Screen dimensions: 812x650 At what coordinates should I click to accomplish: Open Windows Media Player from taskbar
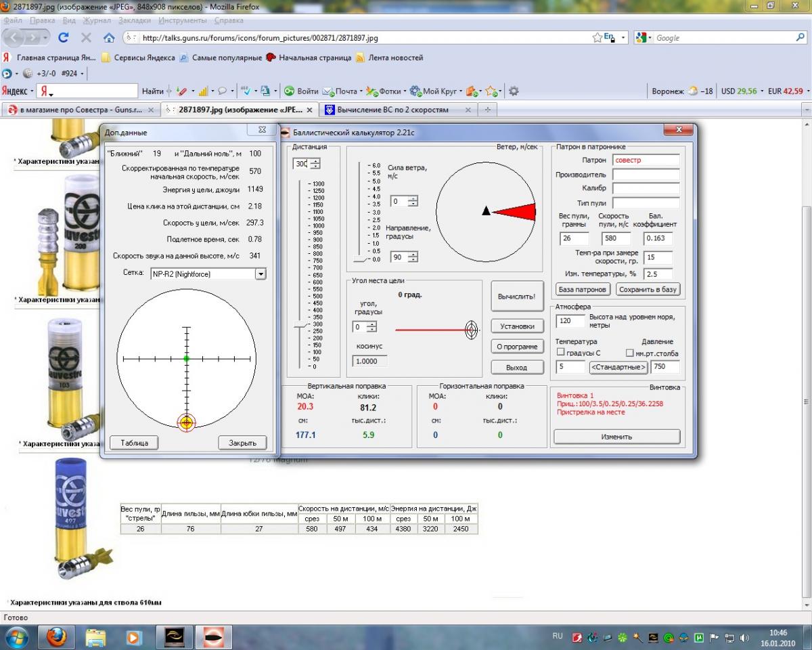[134, 637]
